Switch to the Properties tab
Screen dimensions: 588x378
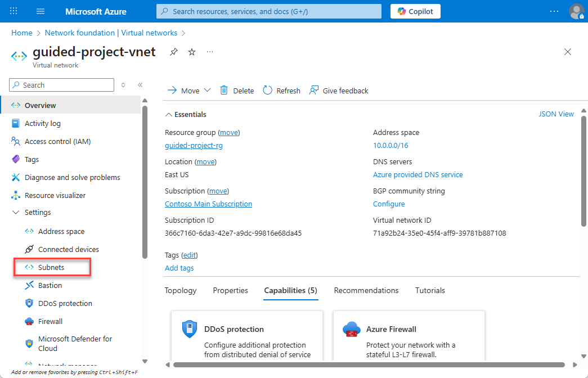tap(230, 291)
